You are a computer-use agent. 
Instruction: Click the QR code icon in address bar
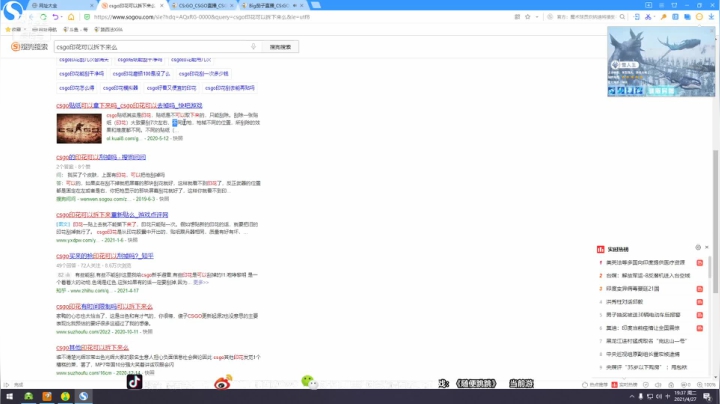[x=517, y=17]
